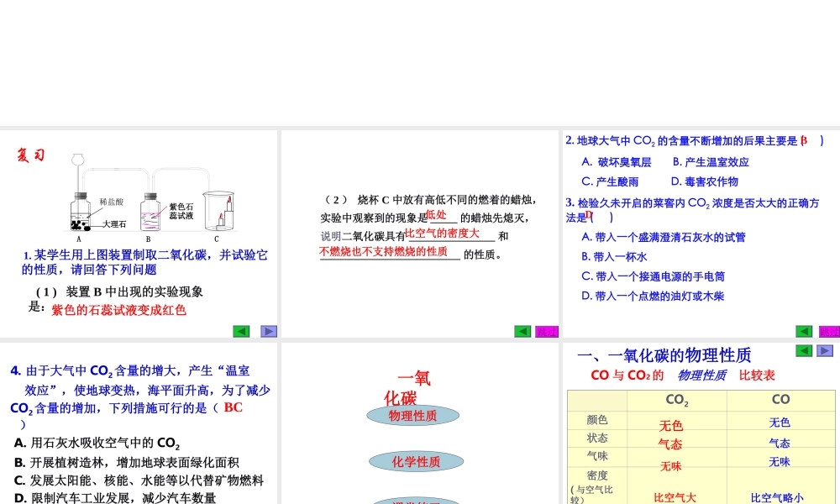Click the blue 无色 cell under CO
Screen dimensions: 840x504
[780, 423]
